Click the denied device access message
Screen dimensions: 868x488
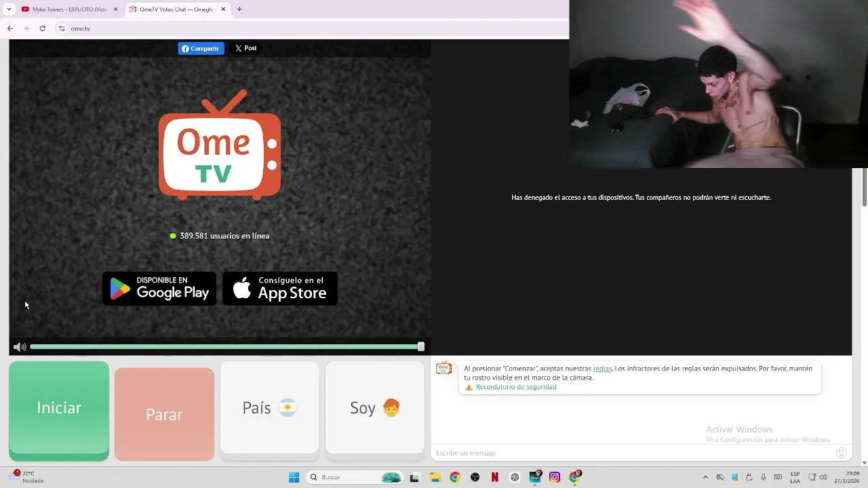[641, 197]
